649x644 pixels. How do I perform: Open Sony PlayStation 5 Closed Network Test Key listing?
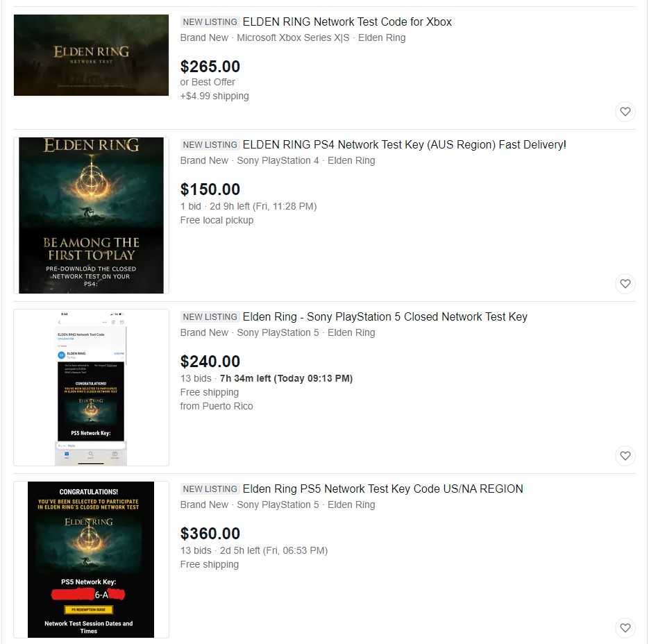(385, 316)
